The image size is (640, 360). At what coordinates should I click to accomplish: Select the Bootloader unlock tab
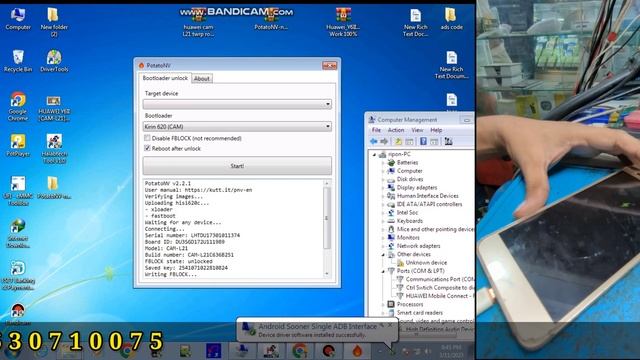tap(165, 78)
